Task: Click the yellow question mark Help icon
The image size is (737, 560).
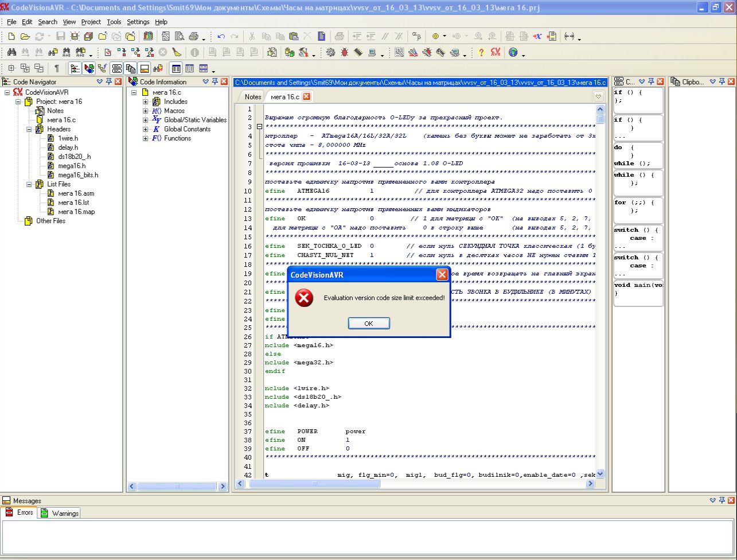Action: coord(481,52)
